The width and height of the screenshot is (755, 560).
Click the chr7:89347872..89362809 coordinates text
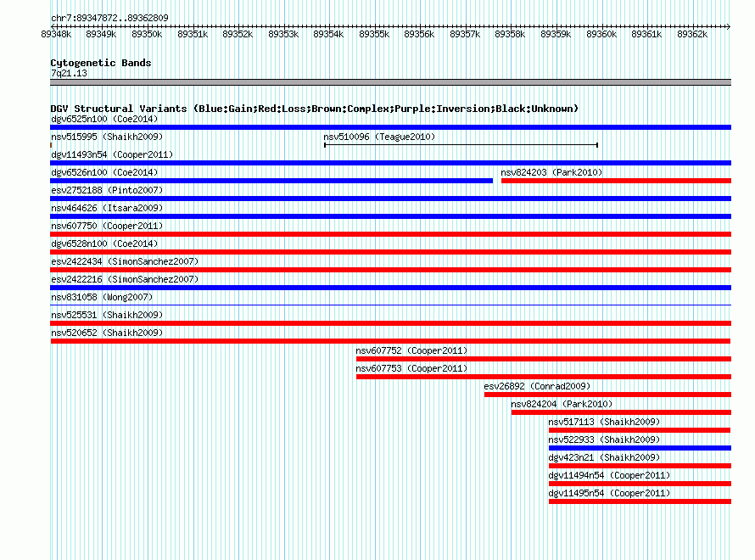coord(109,18)
